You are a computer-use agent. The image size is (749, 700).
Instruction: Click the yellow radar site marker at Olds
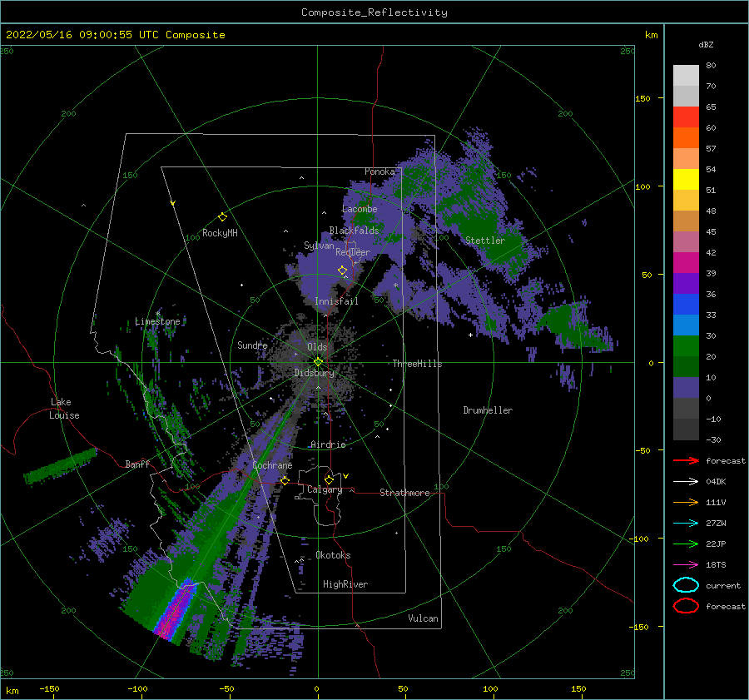pos(318,362)
